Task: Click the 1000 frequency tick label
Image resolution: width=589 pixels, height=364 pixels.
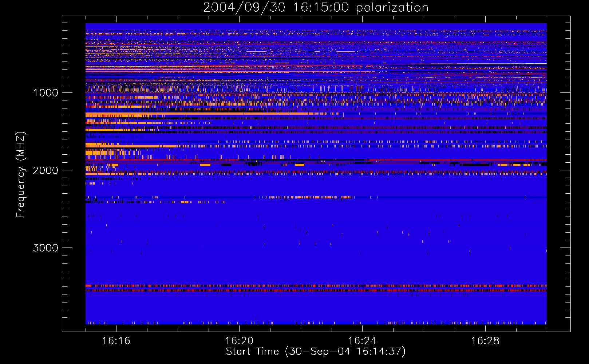Action: 46,92
